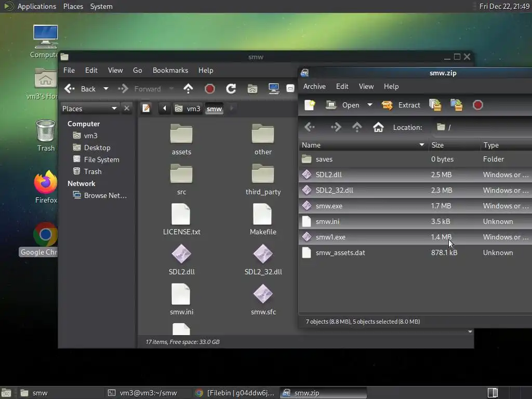Select the LICENSE.txt file

click(181, 220)
